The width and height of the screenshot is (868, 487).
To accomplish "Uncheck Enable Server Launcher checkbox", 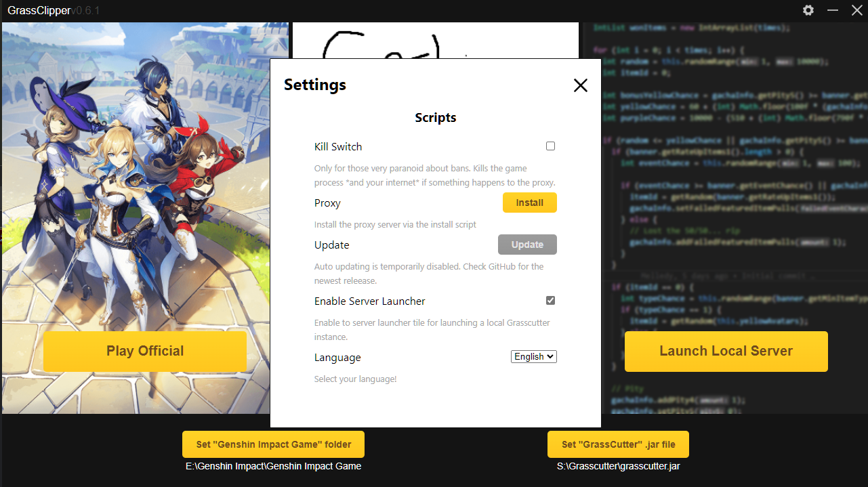I will point(550,301).
